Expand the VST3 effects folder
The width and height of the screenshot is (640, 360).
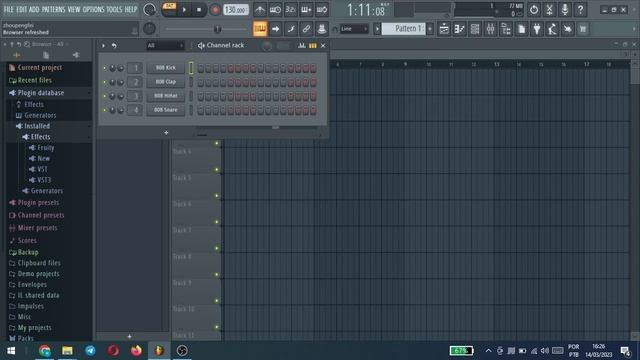[44, 180]
